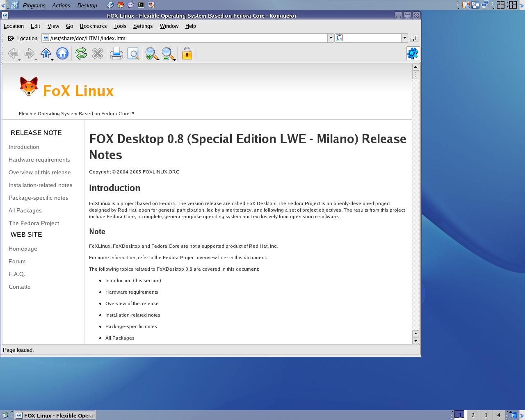This screenshot has height=420, width=525.
Task: Click the animated KDE gear icon
Action: click(x=413, y=53)
